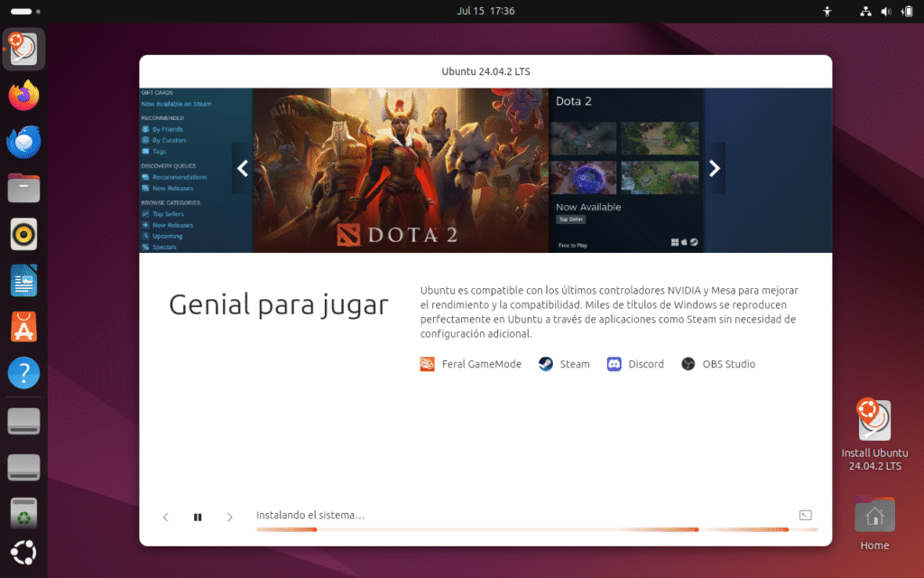Click 'Upcoming' in the slide sidebar
924x578 pixels.
(x=167, y=236)
